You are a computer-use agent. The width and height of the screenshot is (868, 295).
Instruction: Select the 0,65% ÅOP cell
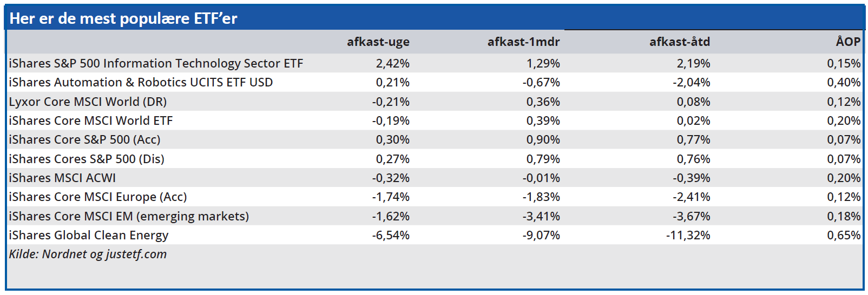pyautogui.click(x=843, y=235)
